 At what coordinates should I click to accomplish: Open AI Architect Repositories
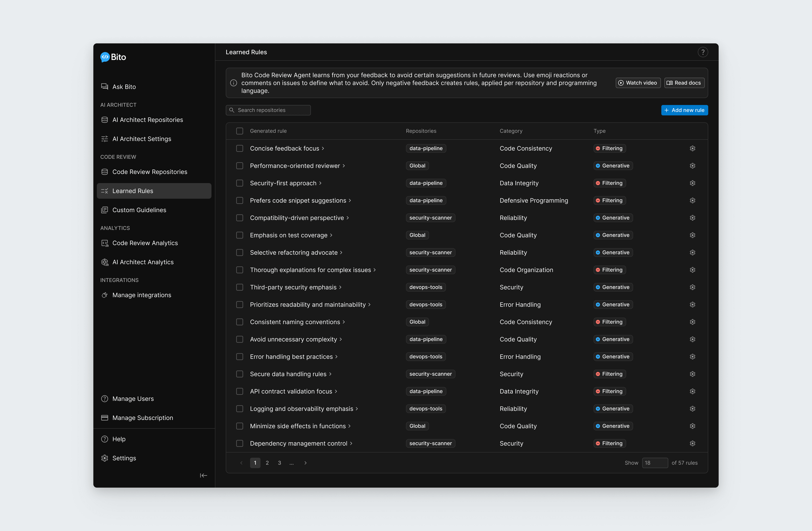tap(154, 120)
